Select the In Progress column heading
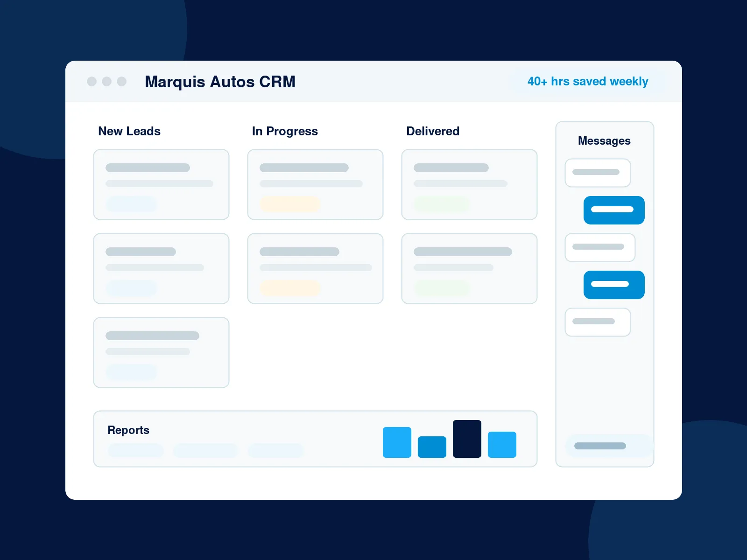The image size is (747, 560). (x=285, y=131)
